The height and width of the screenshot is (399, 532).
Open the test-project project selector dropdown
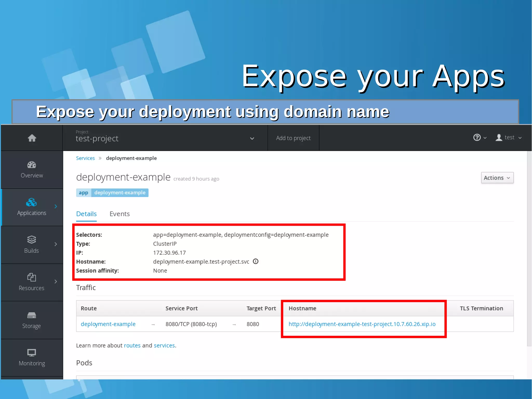click(165, 138)
